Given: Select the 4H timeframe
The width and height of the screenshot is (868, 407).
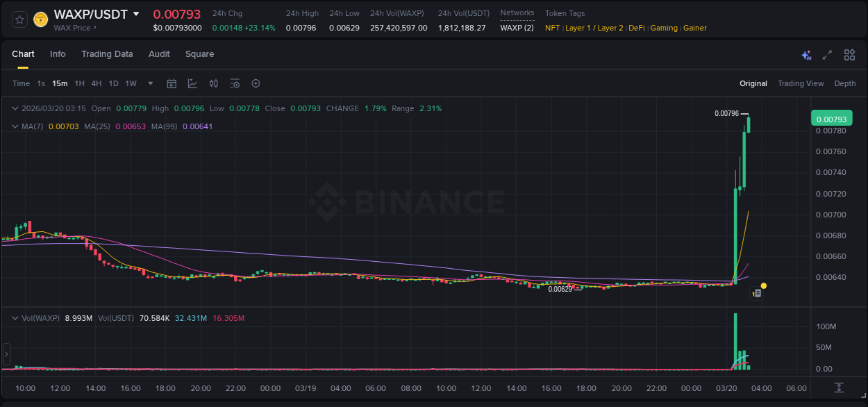Looking at the screenshot, I should [x=97, y=83].
